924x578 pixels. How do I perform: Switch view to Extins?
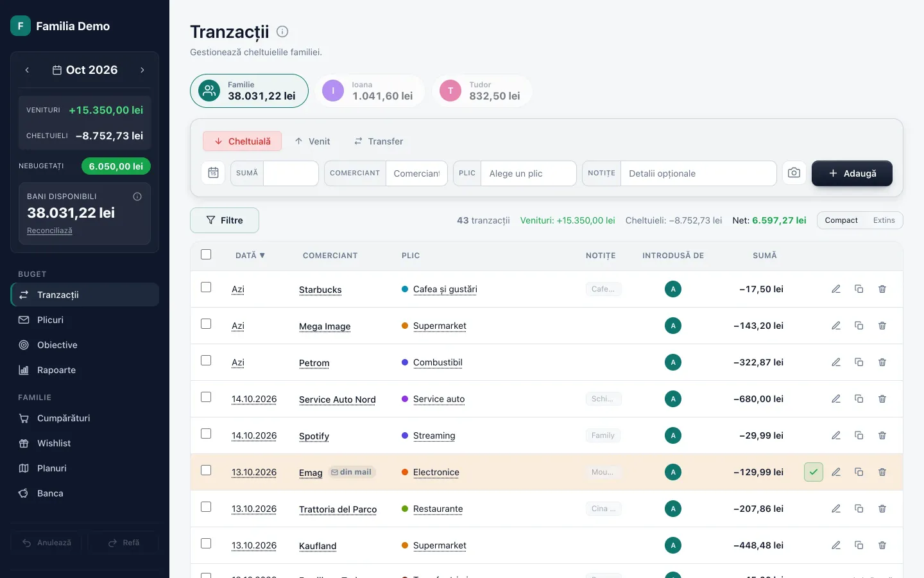(884, 220)
